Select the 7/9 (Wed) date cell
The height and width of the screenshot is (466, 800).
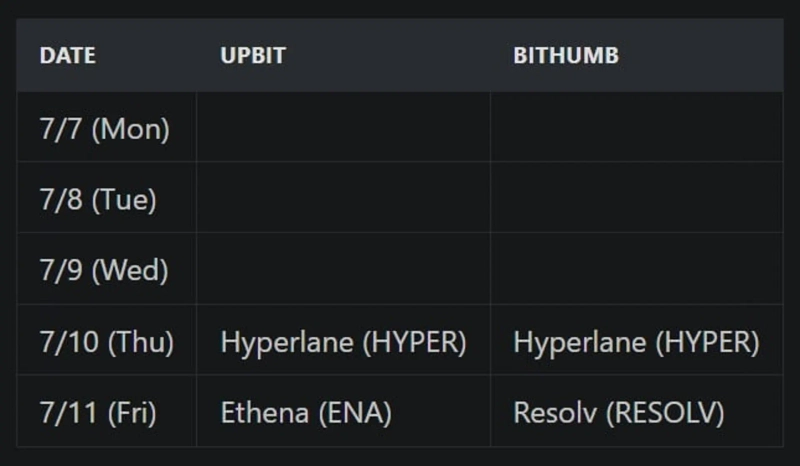[104, 270]
